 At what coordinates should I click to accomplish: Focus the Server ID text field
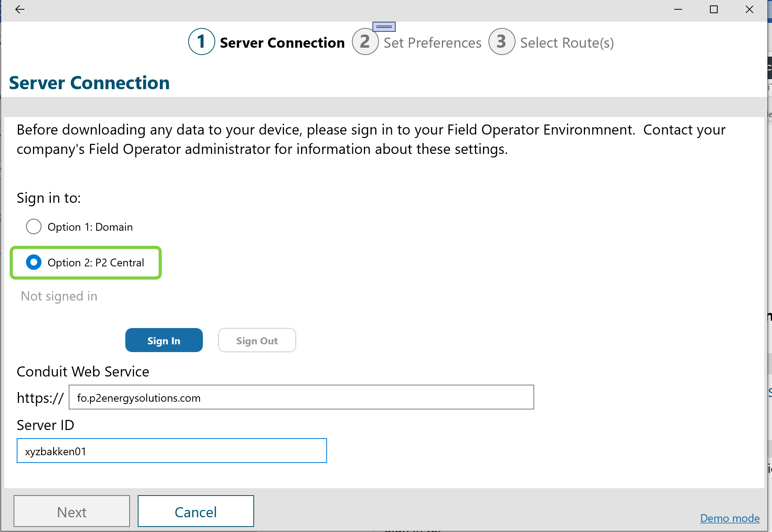coord(171,451)
